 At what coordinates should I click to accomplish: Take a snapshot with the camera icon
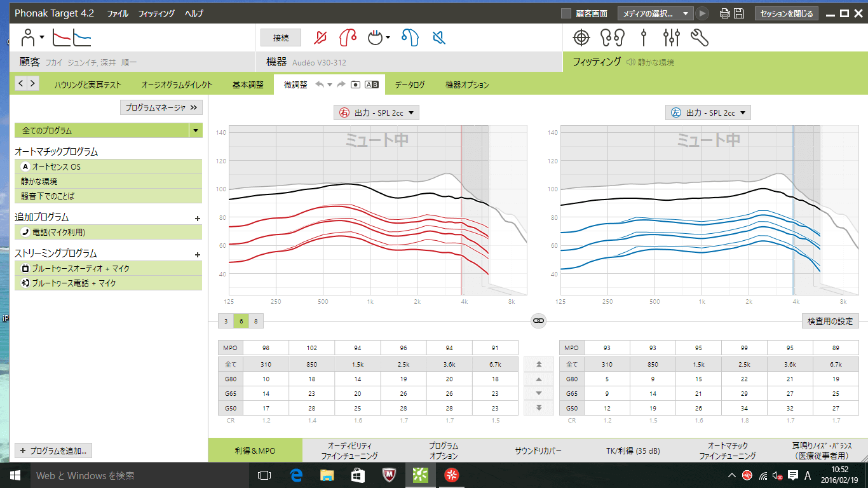click(x=356, y=85)
